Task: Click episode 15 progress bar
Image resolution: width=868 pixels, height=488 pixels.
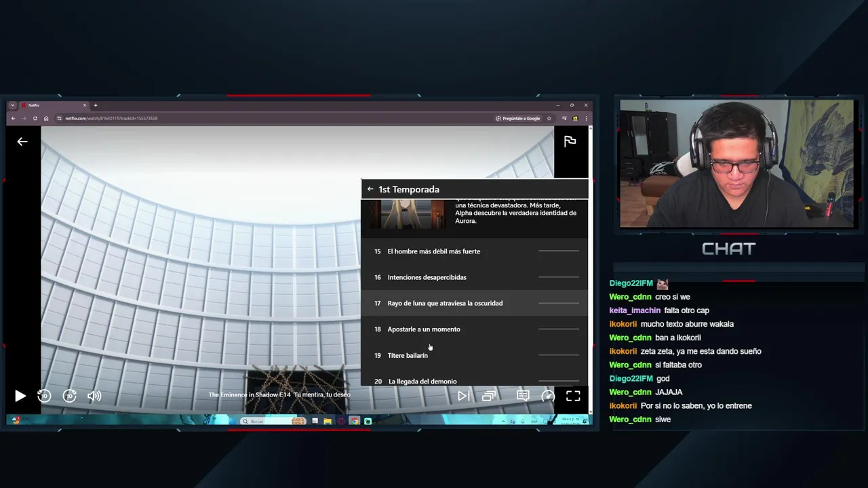Action: pyautogui.click(x=559, y=251)
